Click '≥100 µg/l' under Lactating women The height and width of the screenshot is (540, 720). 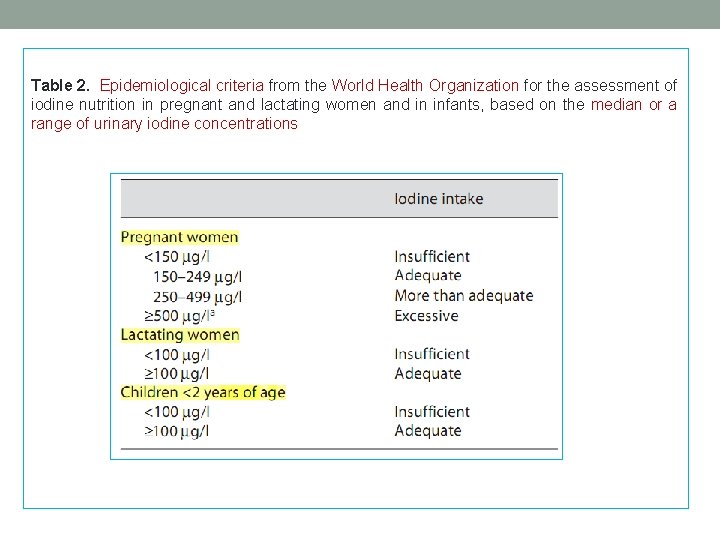[177, 374]
